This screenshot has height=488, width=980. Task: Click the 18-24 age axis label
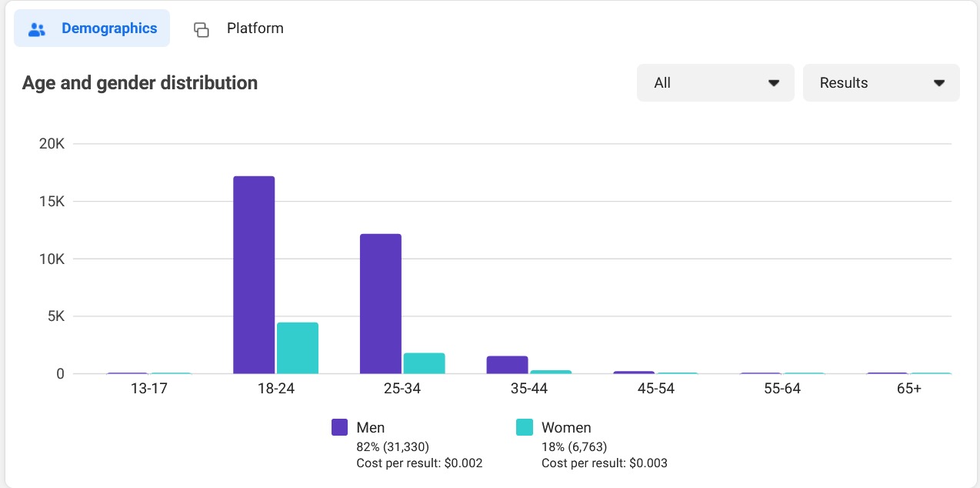click(275, 389)
